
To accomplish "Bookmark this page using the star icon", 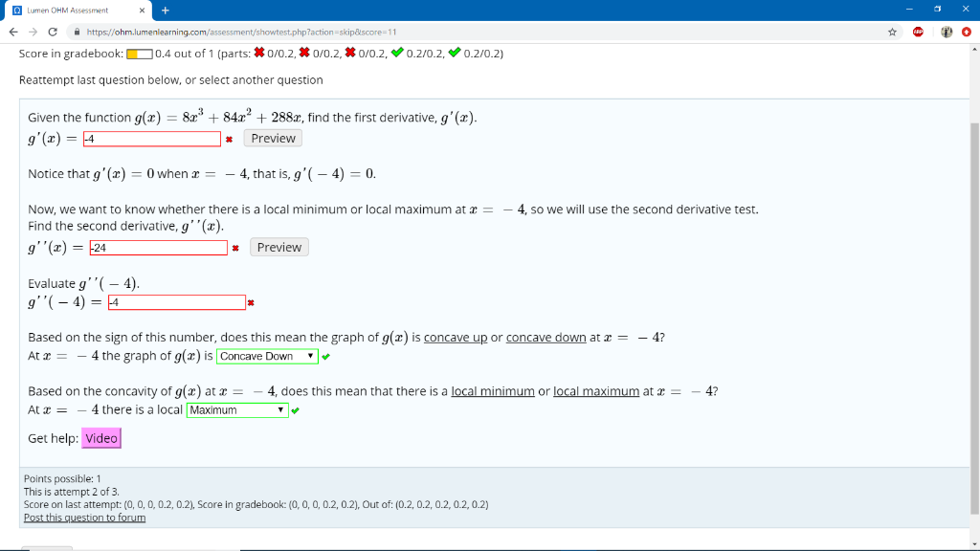I will (892, 31).
